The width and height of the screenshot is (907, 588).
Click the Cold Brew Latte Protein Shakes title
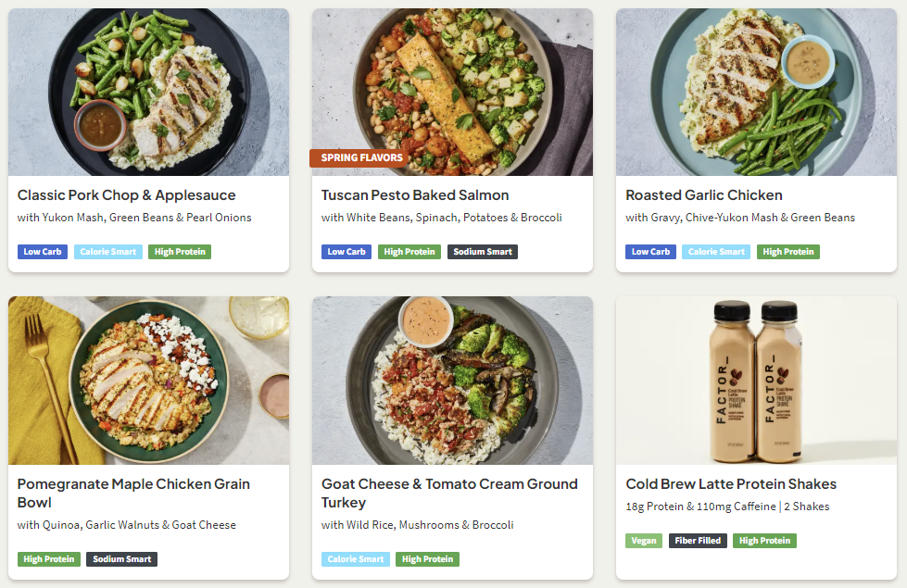(x=731, y=484)
